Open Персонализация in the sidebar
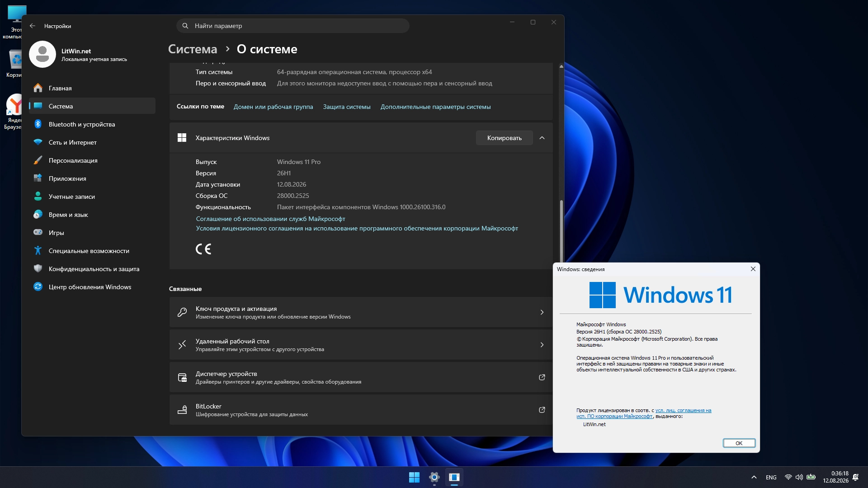This screenshot has width=868, height=488. [x=92, y=160]
